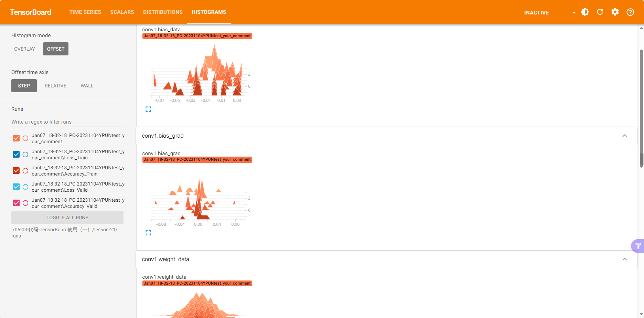644x318 pixels.
Task: Select only the Loss_Train run radio
Action: (x=25, y=155)
